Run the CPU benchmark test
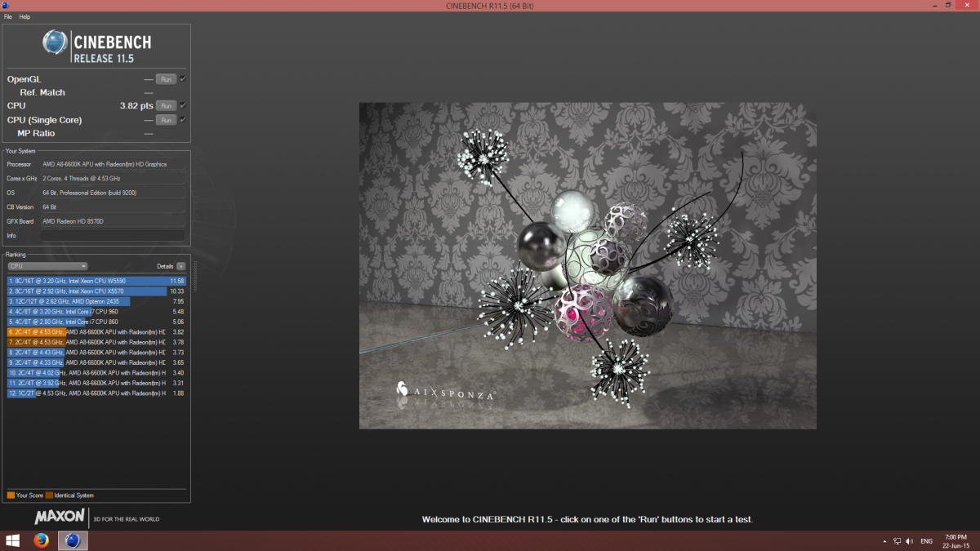 [166, 106]
